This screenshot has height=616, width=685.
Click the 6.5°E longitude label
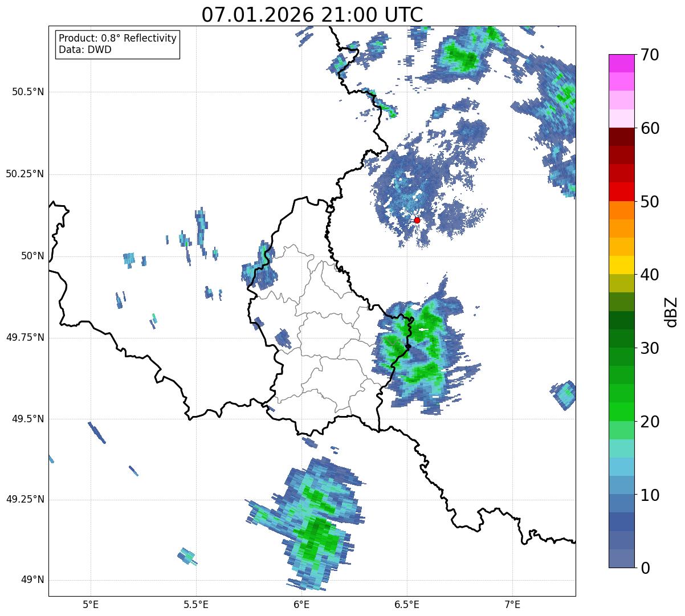point(407,605)
